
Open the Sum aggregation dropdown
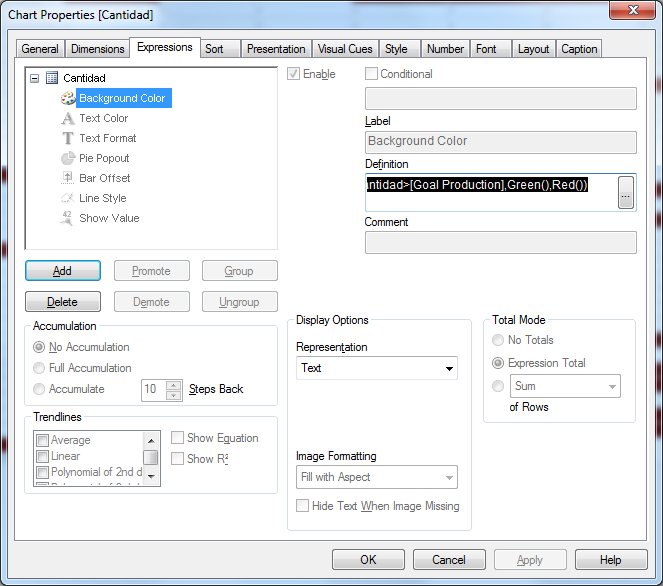[565, 386]
